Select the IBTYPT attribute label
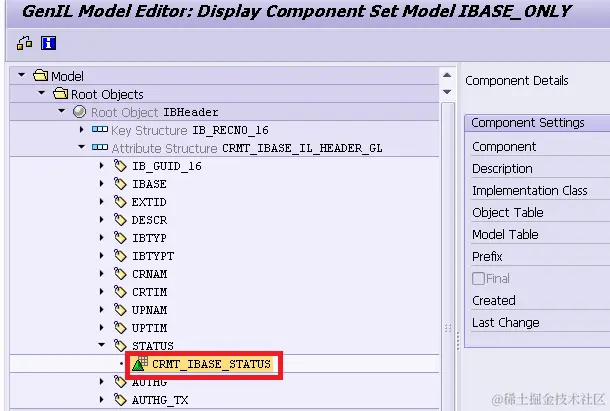Image resolution: width=610 pixels, height=411 pixels. (153, 256)
